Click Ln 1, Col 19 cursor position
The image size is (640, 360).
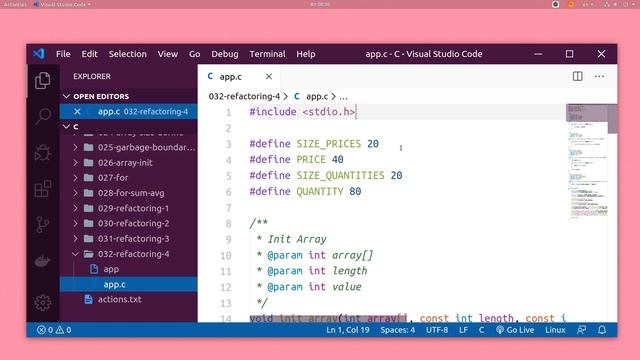point(347,330)
